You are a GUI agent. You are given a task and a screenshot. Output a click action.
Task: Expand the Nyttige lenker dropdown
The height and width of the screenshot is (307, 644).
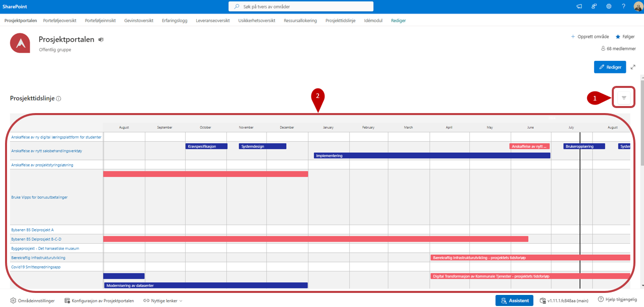tap(163, 300)
